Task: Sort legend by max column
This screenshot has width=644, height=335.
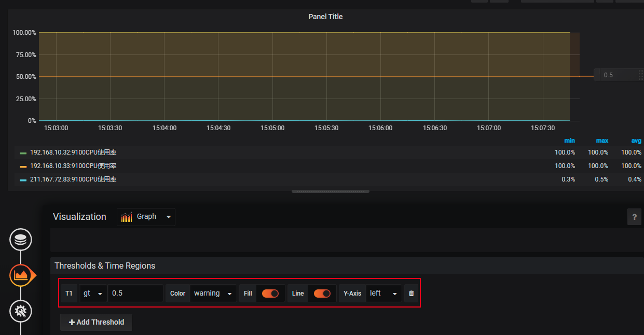Action: tap(602, 141)
